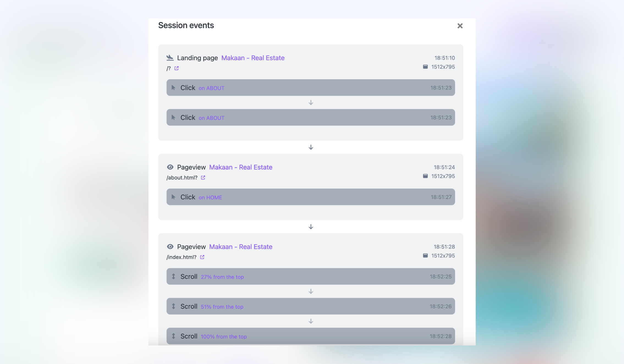This screenshot has height=364, width=624.
Task: Click the screen size icon under 18:51:10
Action: click(x=425, y=67)
